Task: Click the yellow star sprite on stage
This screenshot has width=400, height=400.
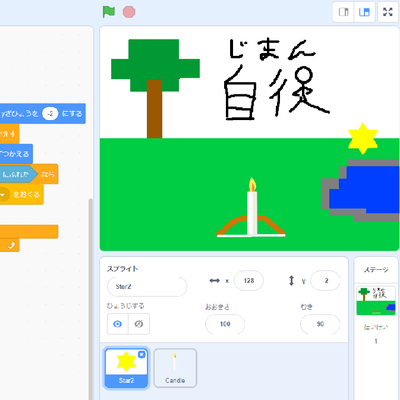Action: pos(363,138)
